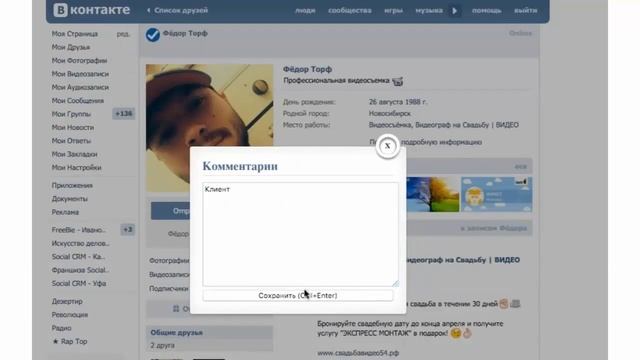Open Social CRM - Ка... group link

pos(78,257)
